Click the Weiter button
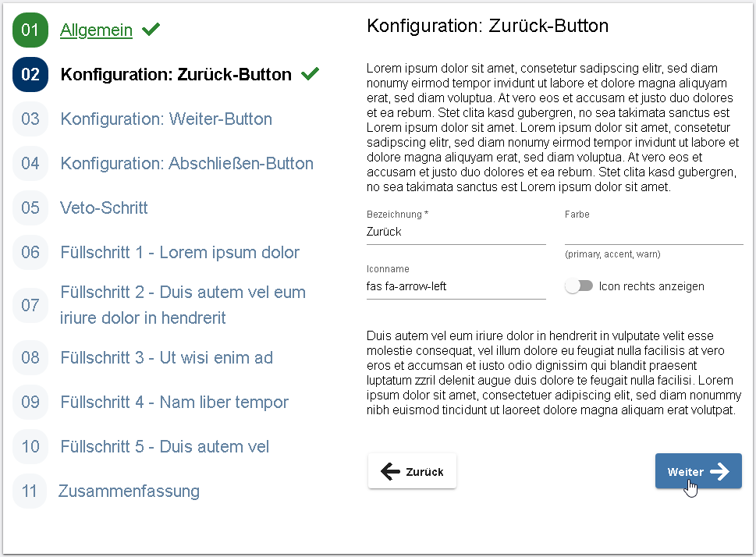The image size is (756, 557). point(697,470)
